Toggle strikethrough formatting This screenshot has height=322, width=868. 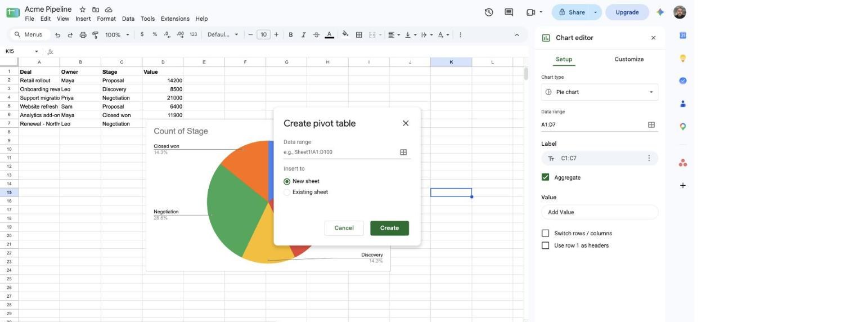(x=316, y=35)
